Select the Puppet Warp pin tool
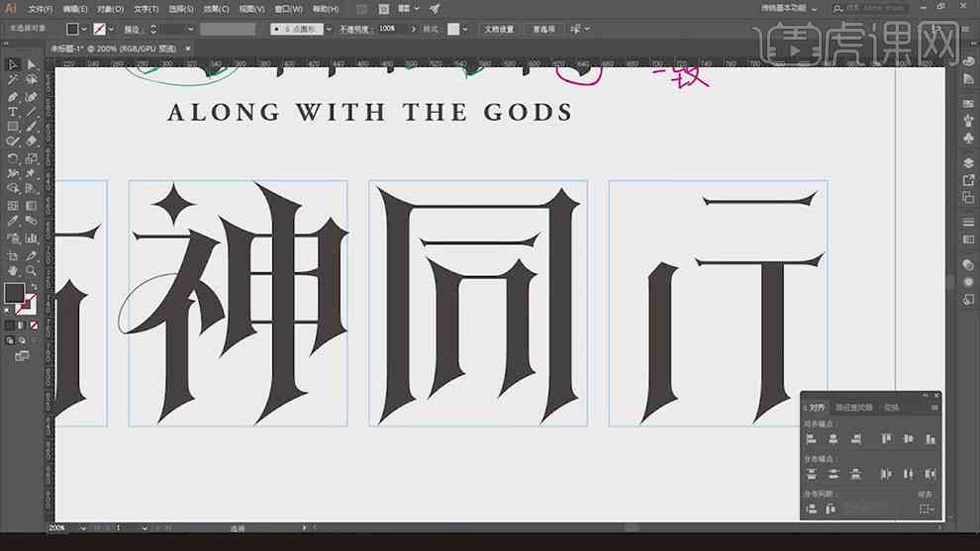Screen dimensions: 980x551 pos(32,173)
